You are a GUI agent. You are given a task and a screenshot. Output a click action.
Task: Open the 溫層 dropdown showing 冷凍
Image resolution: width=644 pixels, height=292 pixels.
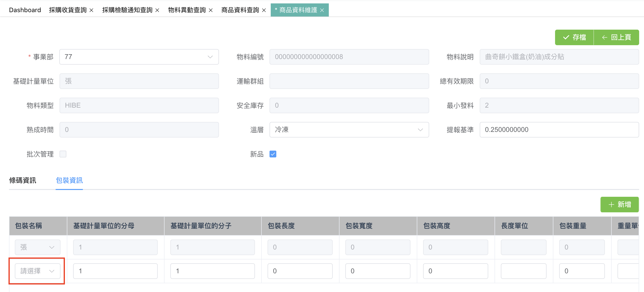pyautogui.click(x=349, y=130)
